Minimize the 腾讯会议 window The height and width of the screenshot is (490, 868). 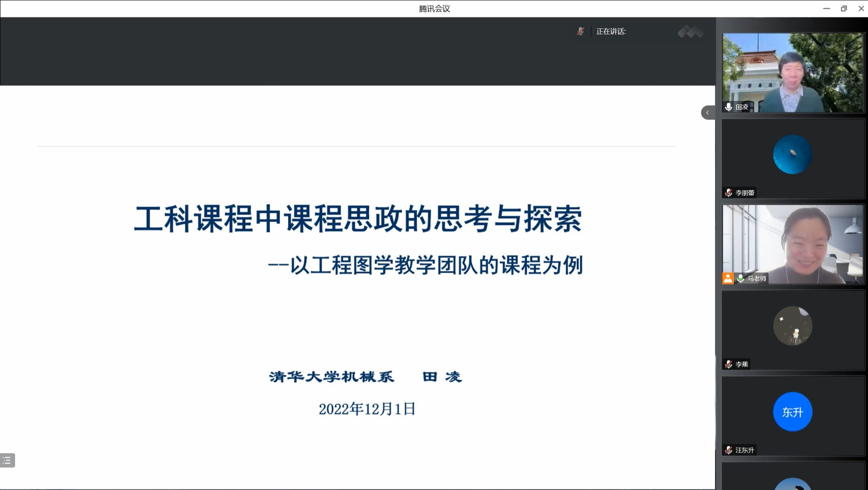pos(826,8)
